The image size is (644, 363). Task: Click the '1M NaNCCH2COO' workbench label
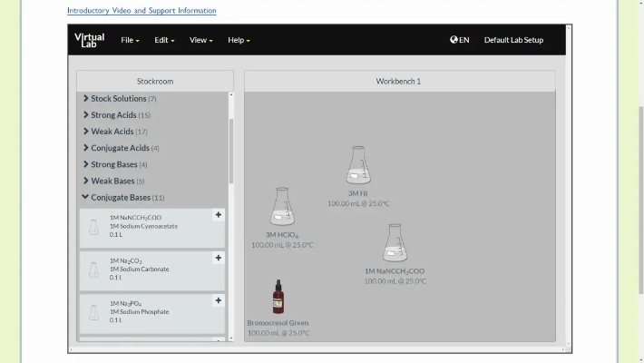(395, 271)
